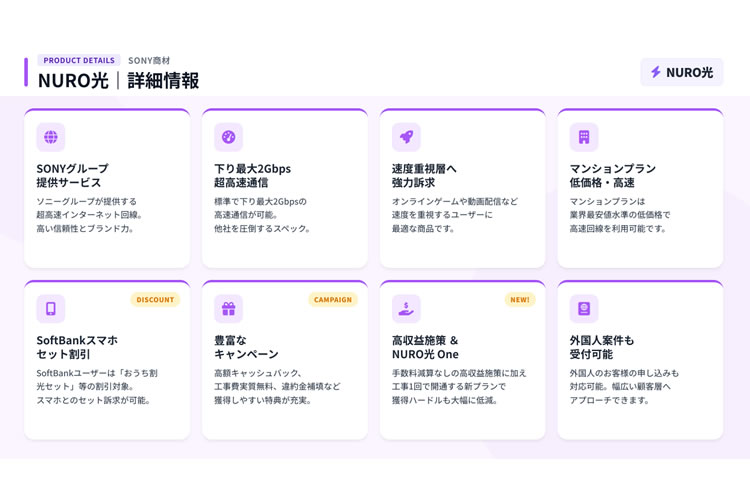
Task: Click the CAMPAIGN badge
Action: (x=333, y=300)
